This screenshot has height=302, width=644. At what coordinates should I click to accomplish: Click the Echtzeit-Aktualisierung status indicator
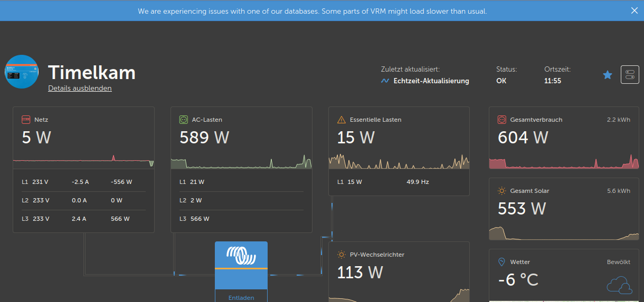click(x=425, y=81)
